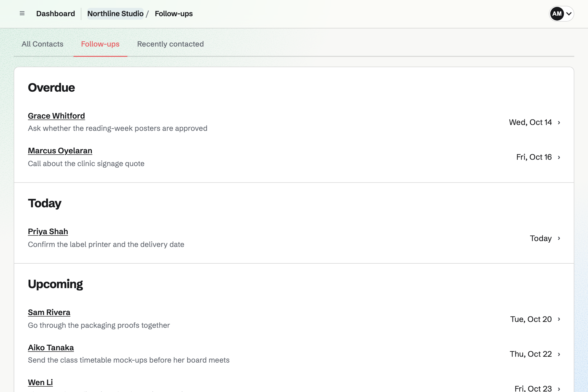The height and width of the screenshot is (392, 588).
Task: Click the AM profile avatar
Action: (557, 14)
